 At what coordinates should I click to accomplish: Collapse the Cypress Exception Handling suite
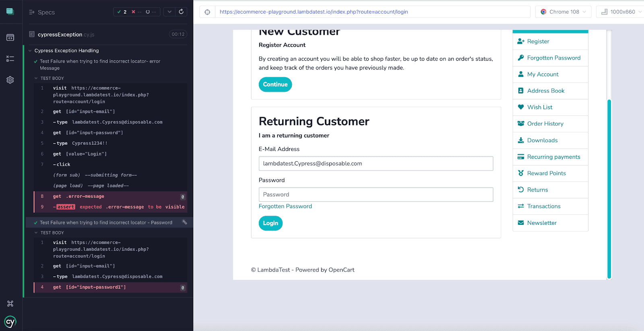[x=30, y=51]
